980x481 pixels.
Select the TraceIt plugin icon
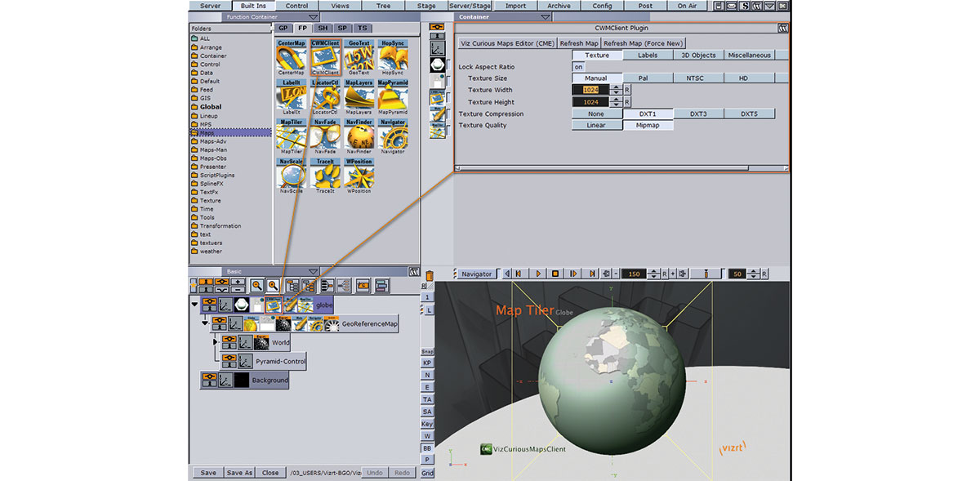click(x=326, y=176)
